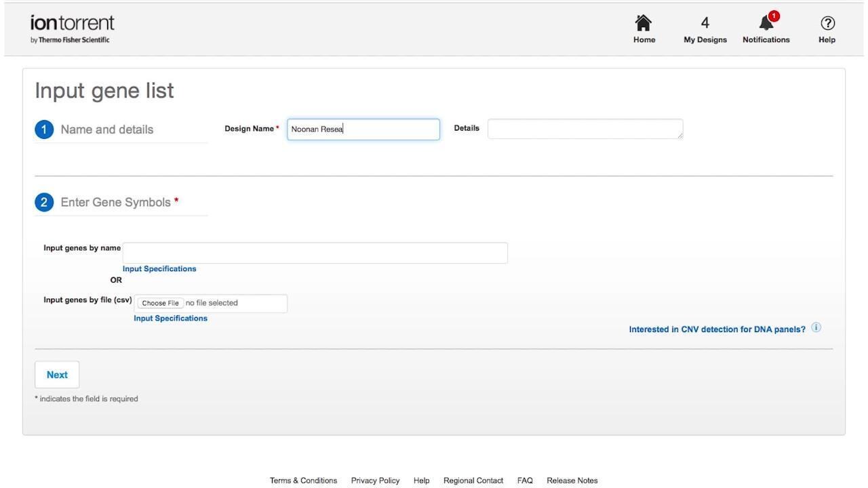Open Input Specifications link under file upload
Viewport: 868px width, 488px height.
pyautogui.click(x=171, y=319)
